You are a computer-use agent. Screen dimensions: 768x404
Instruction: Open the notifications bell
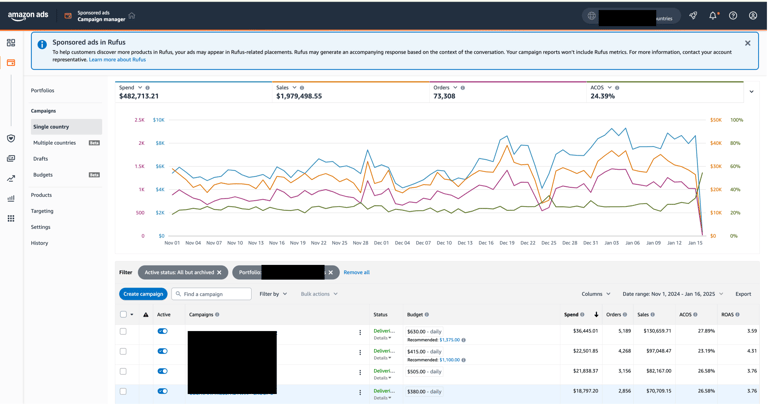tap(713, 16)
